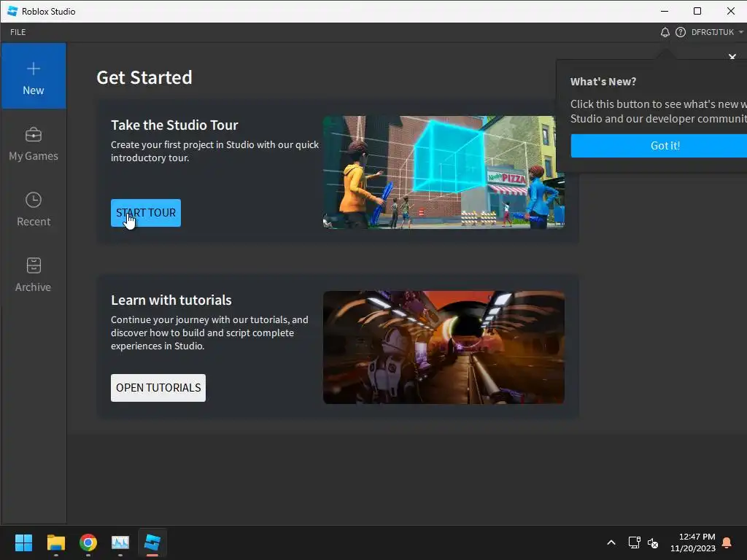Maximize the Roblox Studio window
The height and width of the screenshot is (560, 747).
tap(697, 11)
